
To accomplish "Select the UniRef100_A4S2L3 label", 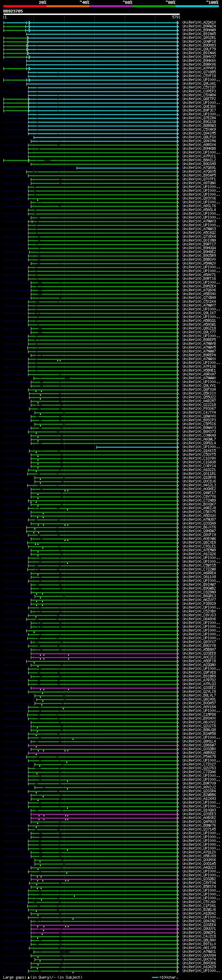I will pos(199,485).
